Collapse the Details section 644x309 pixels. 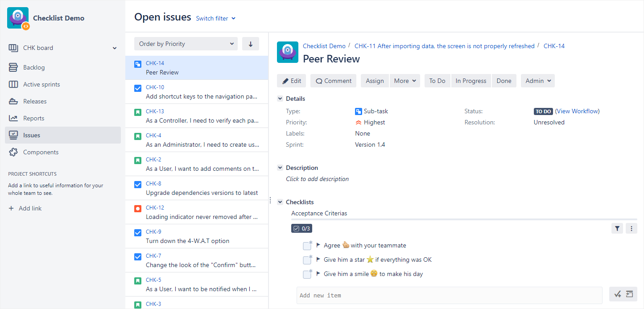pos(280,98)
